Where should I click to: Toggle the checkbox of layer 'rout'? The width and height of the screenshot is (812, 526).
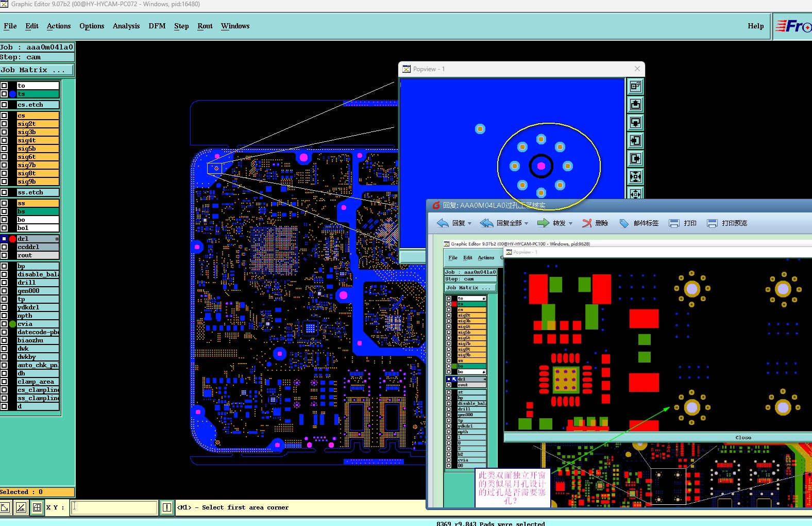pyautogui.click(x=4, y=255)
